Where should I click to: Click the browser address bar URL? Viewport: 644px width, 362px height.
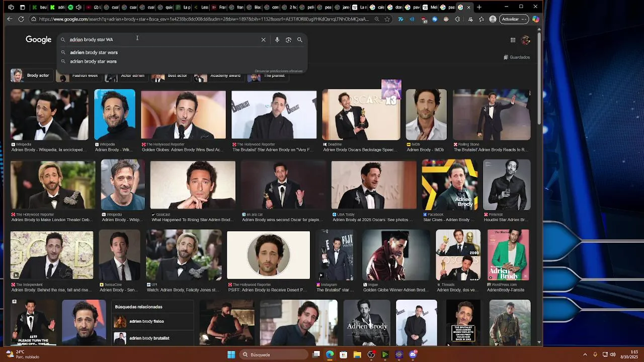click(204, 19)
